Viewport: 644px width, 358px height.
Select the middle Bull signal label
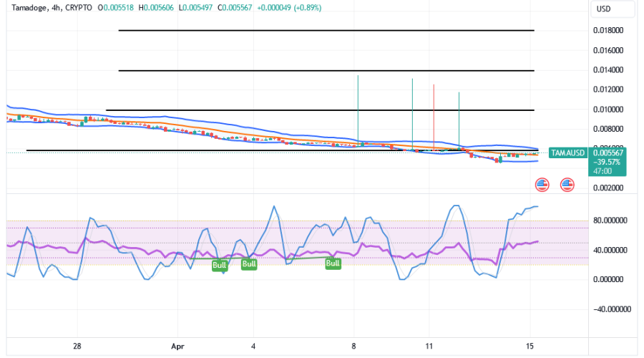[249, 263]
